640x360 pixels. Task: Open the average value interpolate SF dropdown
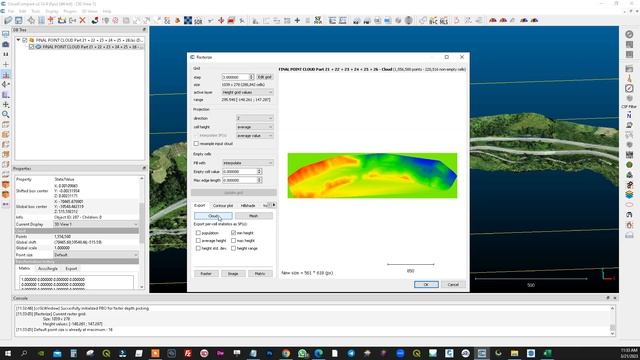click(x=254, y=136)
